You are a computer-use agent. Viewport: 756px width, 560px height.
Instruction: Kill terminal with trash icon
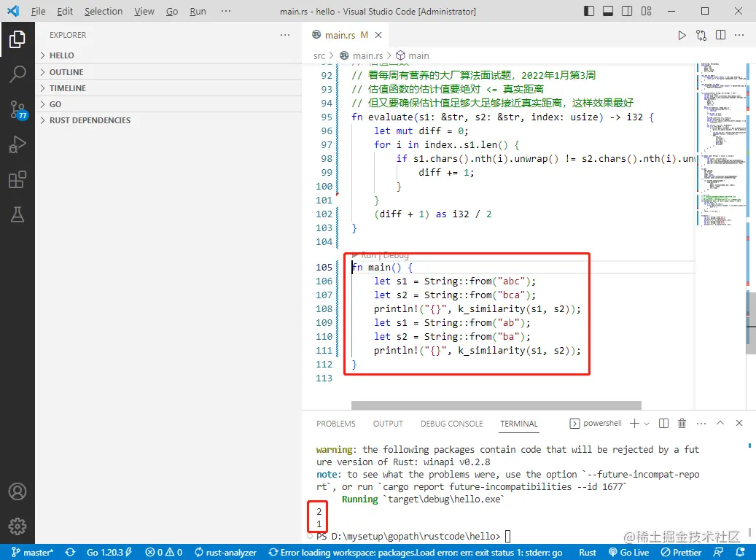pyautogui.click(x=682, y=424)
